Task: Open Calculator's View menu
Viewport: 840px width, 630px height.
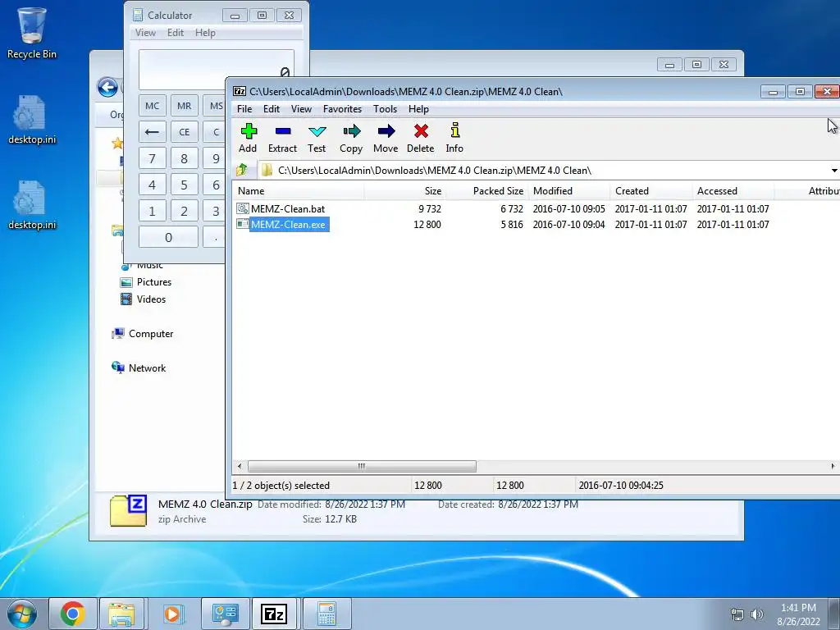Action: click(145, 33)
